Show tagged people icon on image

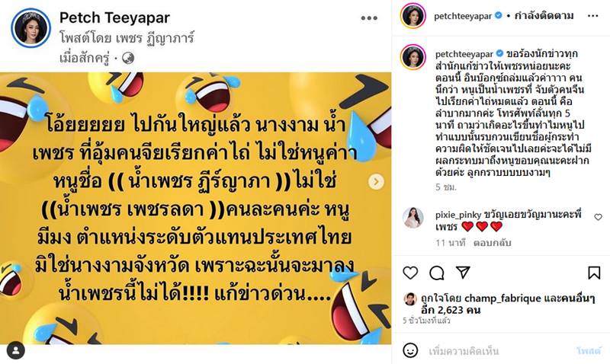click(15, 351)
